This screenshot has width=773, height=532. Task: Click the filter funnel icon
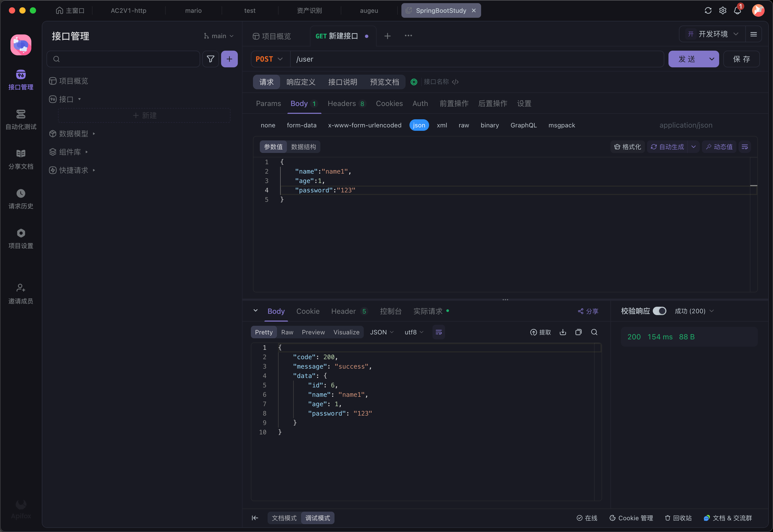click(x=211, y=59)
